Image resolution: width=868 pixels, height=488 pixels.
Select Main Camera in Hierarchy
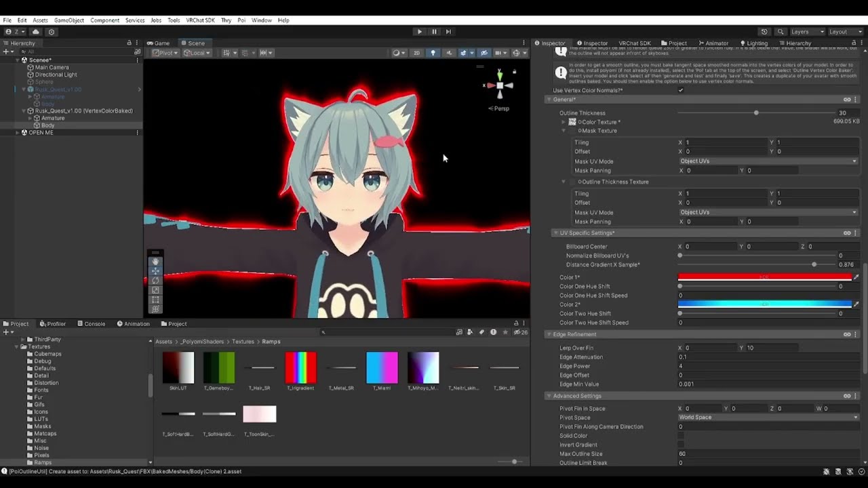[52, 68]
